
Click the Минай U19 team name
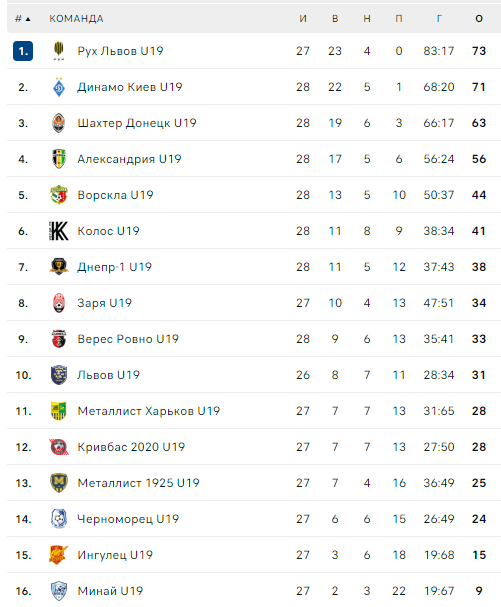pyautogui.click(x=110, y=591)
